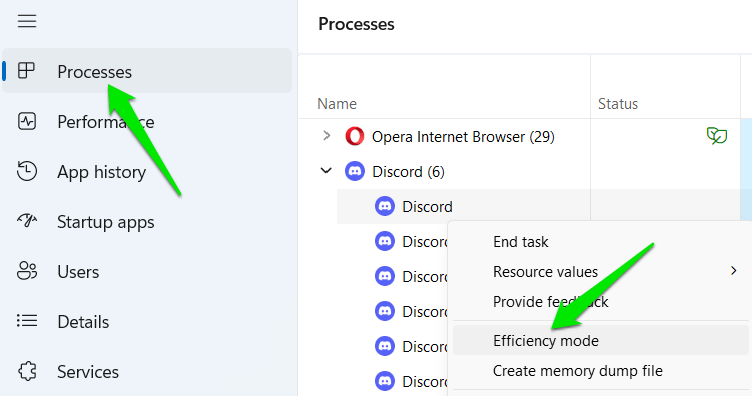This screenshot has height=396, width=752.
Task: Select Efficiency mode menu entry
Action: [x=600, y=340]
